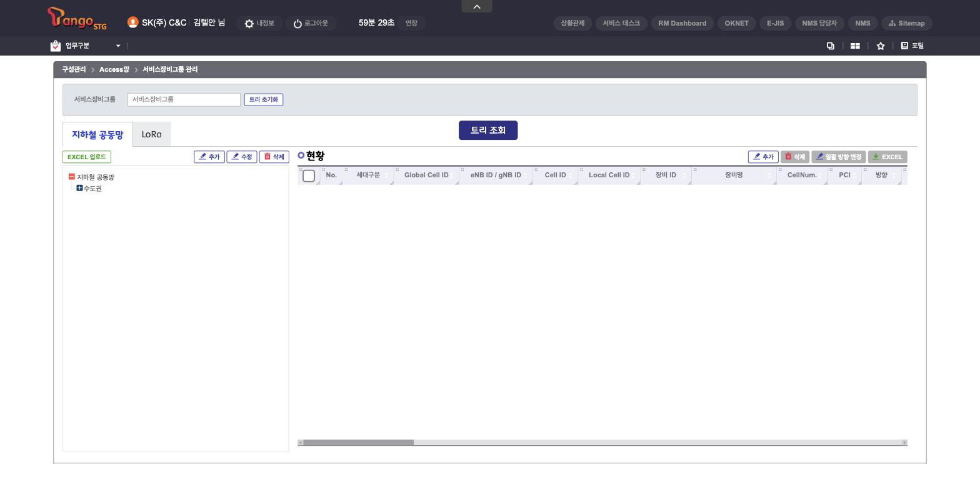Click the Access망 breadcrumb
This screenshot has width=980, height=482.
tap(114, 69)
